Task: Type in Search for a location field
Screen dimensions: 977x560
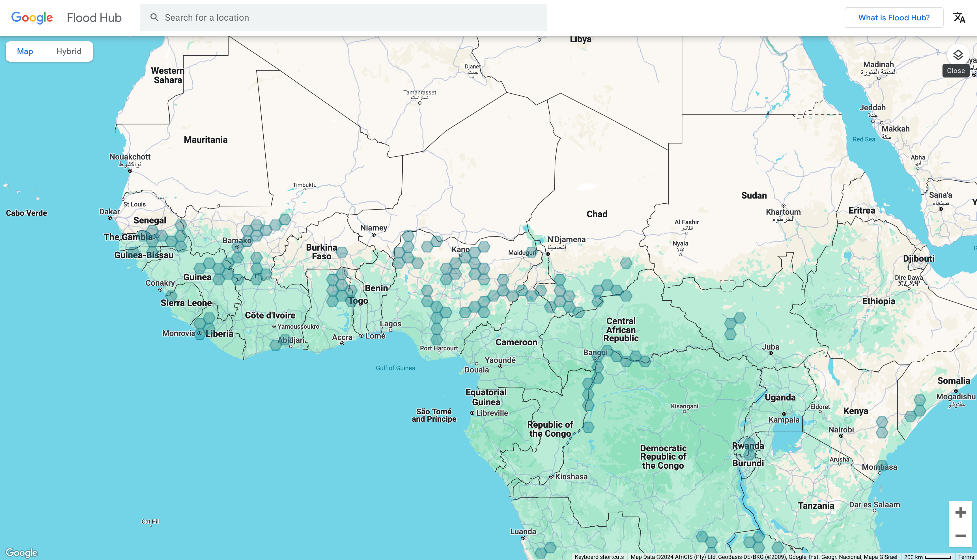Action: [346, 18]
